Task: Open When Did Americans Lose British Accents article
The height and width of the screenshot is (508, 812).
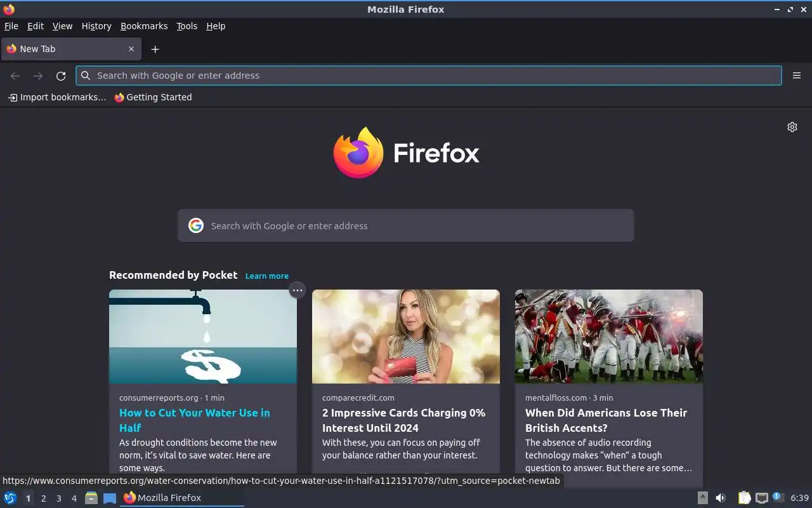Action: tap(606, 420)
